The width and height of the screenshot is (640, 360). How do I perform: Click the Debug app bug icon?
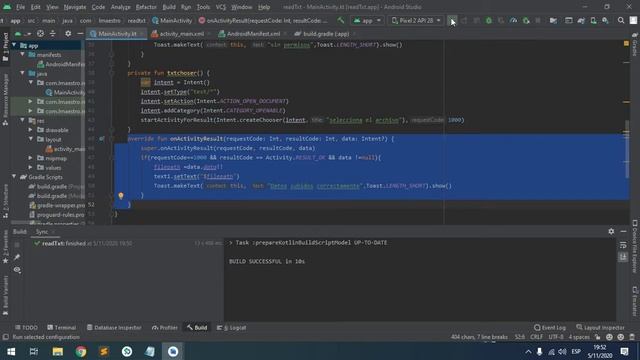coord(489,20)
